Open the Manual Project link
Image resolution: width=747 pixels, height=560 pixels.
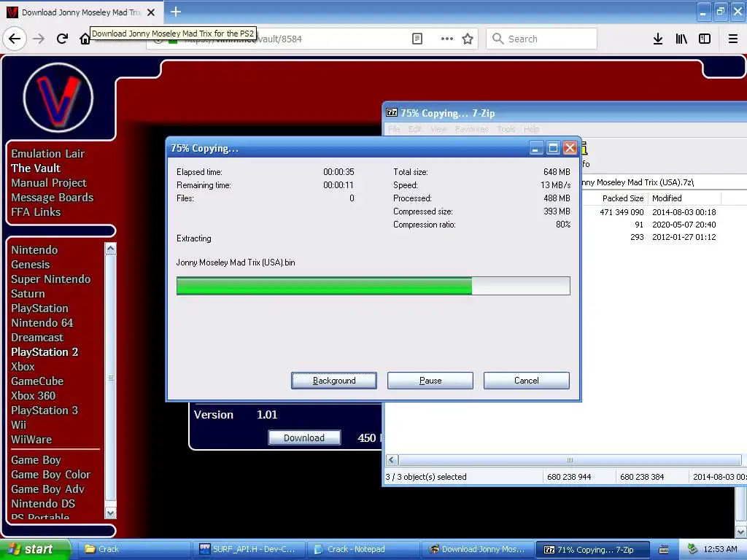(49, 183)
